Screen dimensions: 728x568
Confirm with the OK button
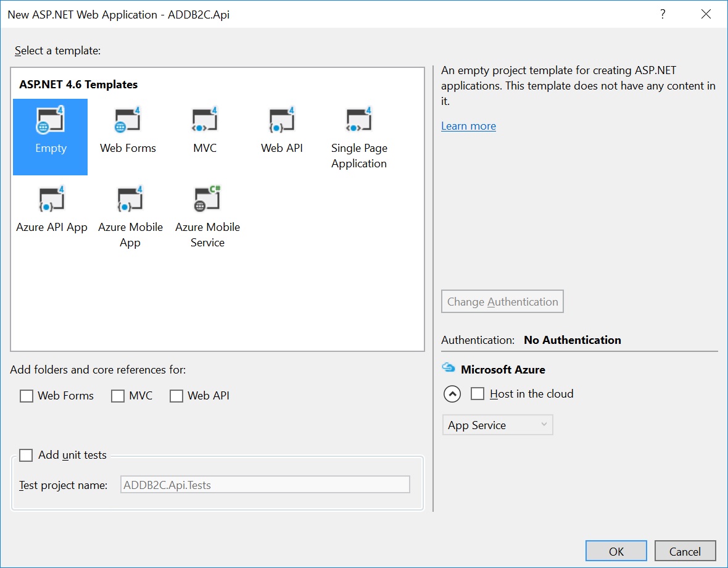616,551
